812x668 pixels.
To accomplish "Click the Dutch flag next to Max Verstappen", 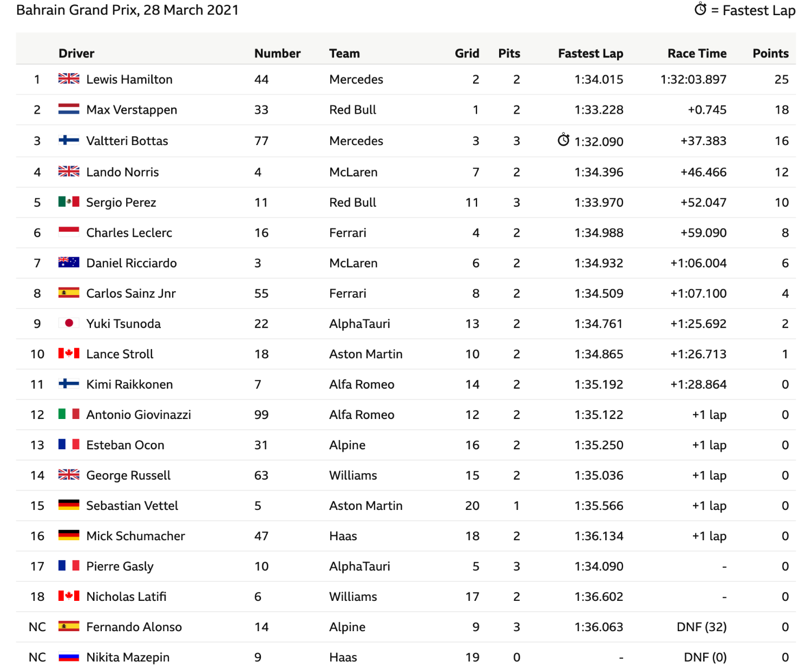I will click(x=69, y=109).
